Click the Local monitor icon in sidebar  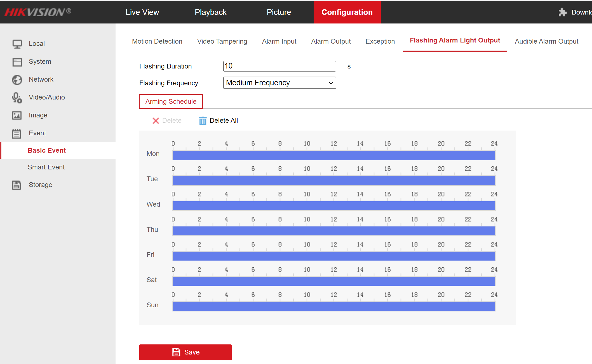(x=17, y=44)
